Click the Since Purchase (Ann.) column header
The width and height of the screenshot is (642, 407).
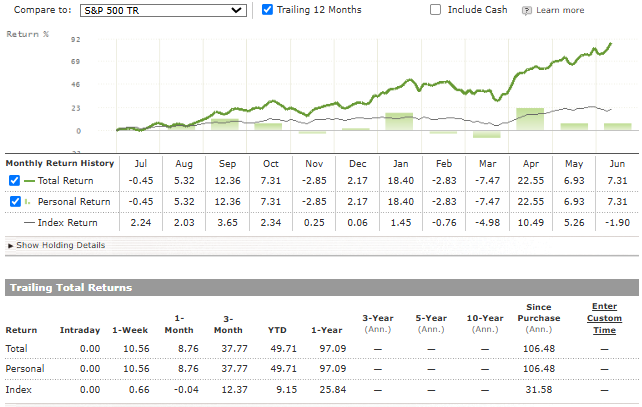pyautogui.click(x=539, y=318)
